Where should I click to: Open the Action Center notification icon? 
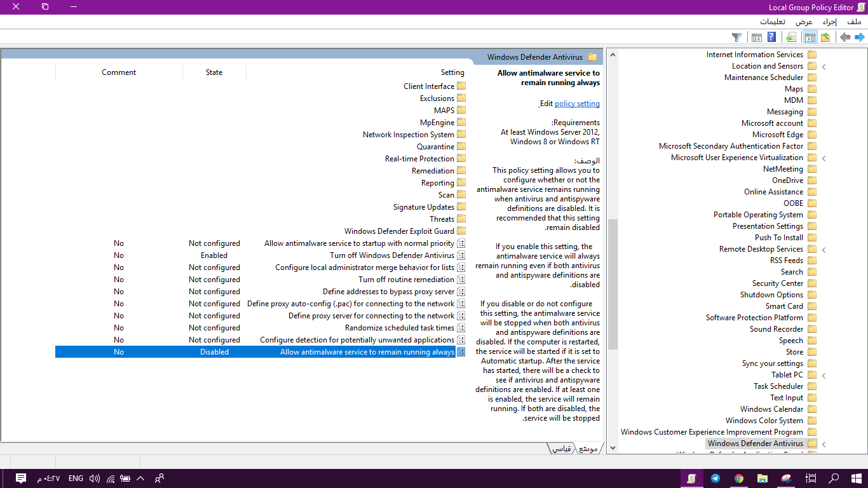click(x=20, y=478)
